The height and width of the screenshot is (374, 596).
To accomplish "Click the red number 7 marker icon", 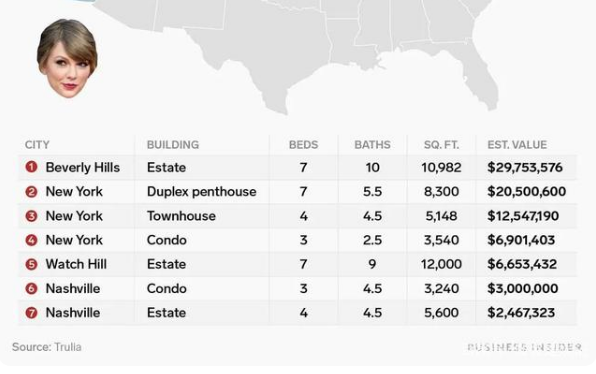I will 31,312.
